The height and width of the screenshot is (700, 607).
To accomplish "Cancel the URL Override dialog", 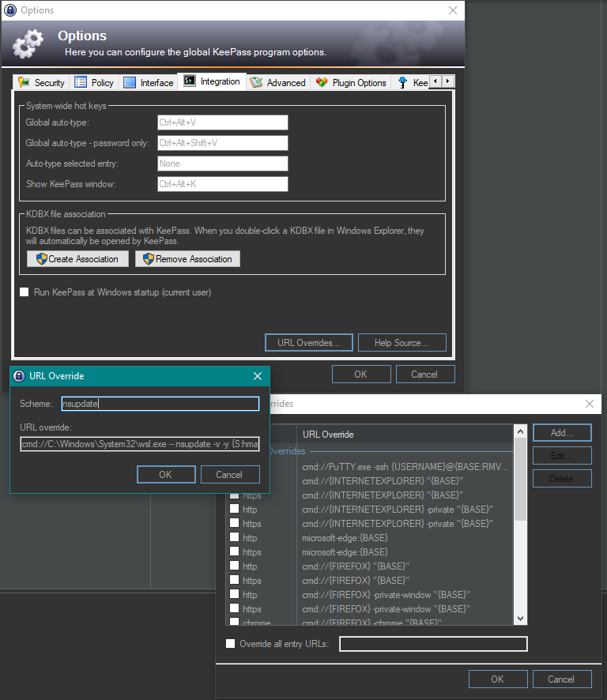I will [x=230, y=475].
